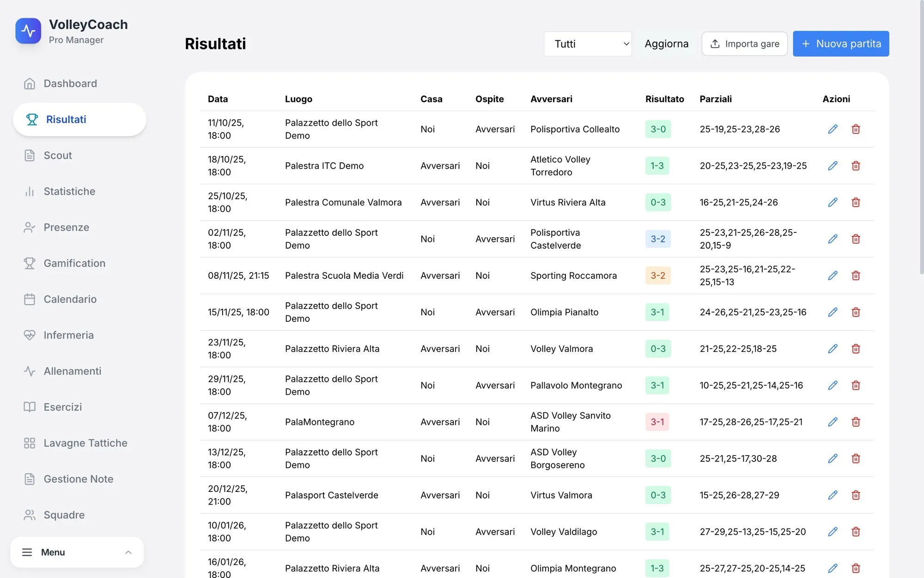Edit the Polisportiva Collealto match
The width and height of the screenshot is (924, 578).
[833, 129]
